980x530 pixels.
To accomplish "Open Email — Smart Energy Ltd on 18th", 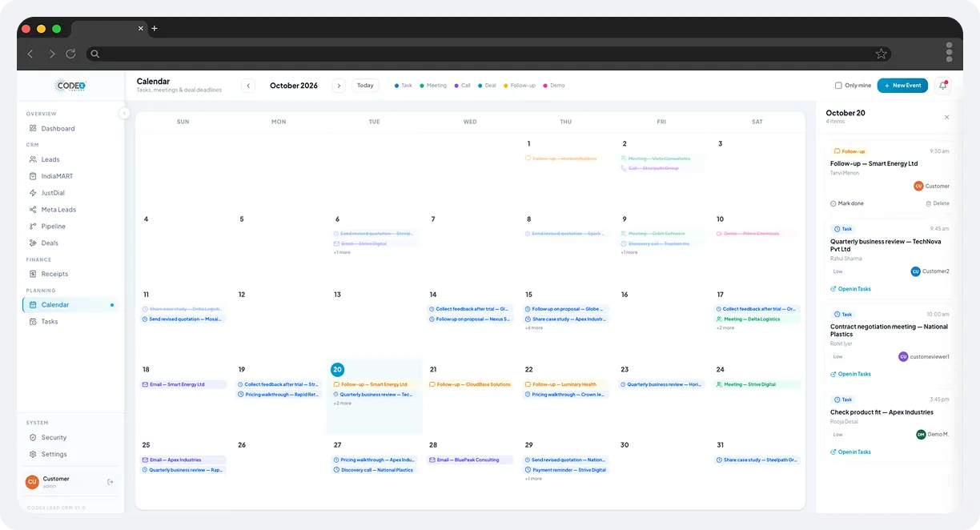I will coord(183,384).
